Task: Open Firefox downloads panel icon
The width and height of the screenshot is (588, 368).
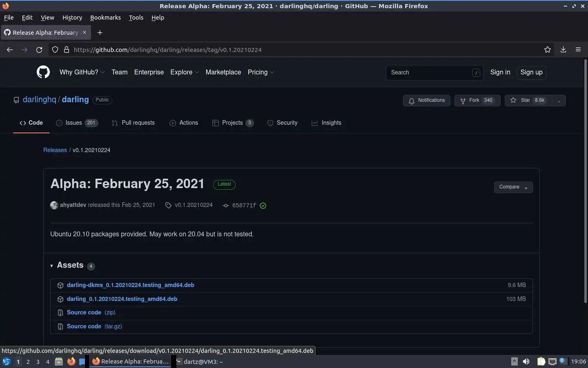Action: [563, 49]
